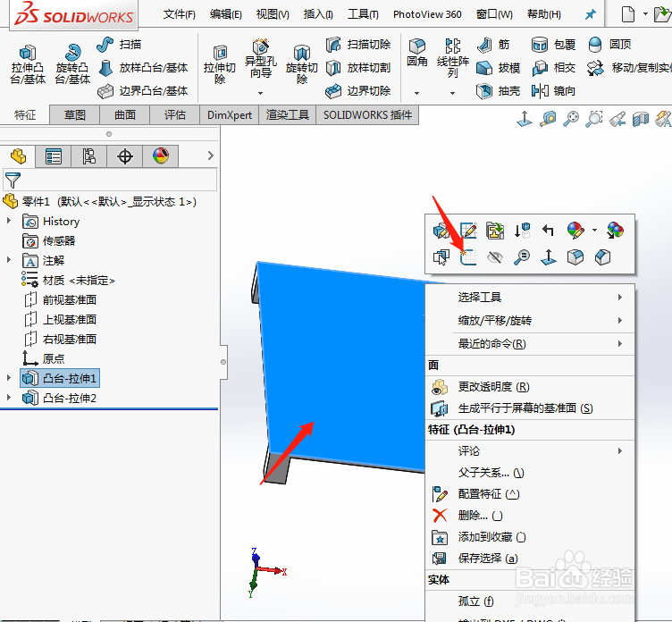Click the new document icon in title bar
This screenshot has height=622, width=672.
click(628, 14)
